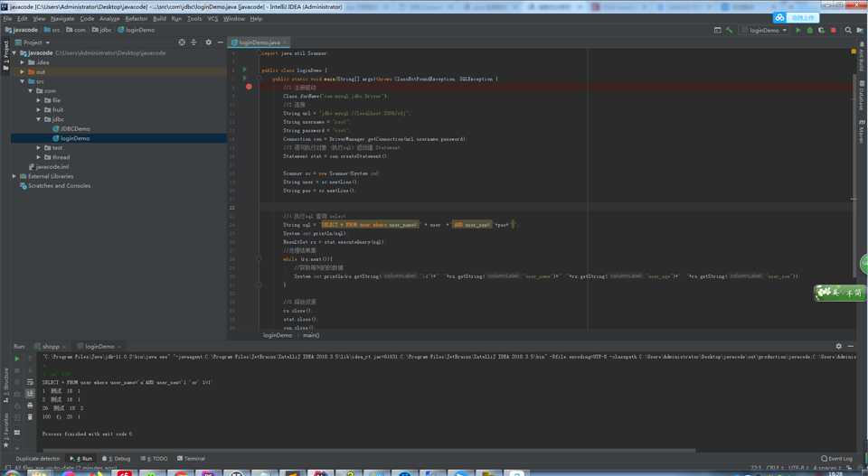Toggle Database side tab on the right edge
Screen dimensions: 868x476
tap(862, 95)
